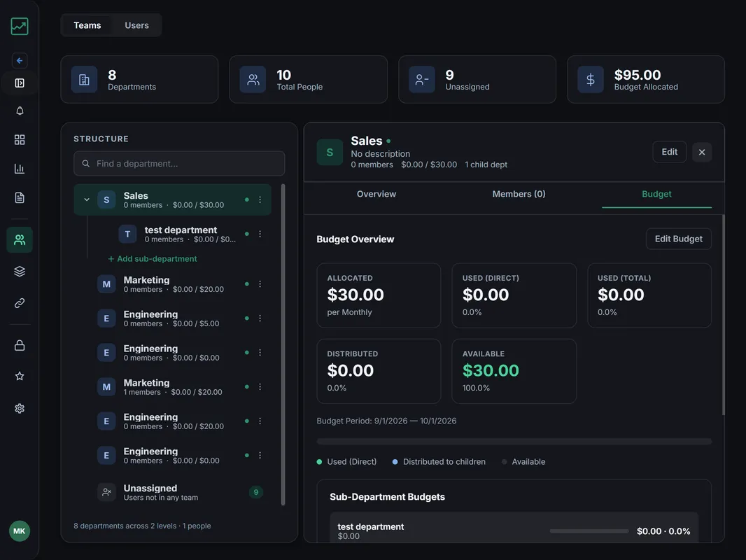Click the Departments building icon
This screenshot has height=560, width=746.
84,80
